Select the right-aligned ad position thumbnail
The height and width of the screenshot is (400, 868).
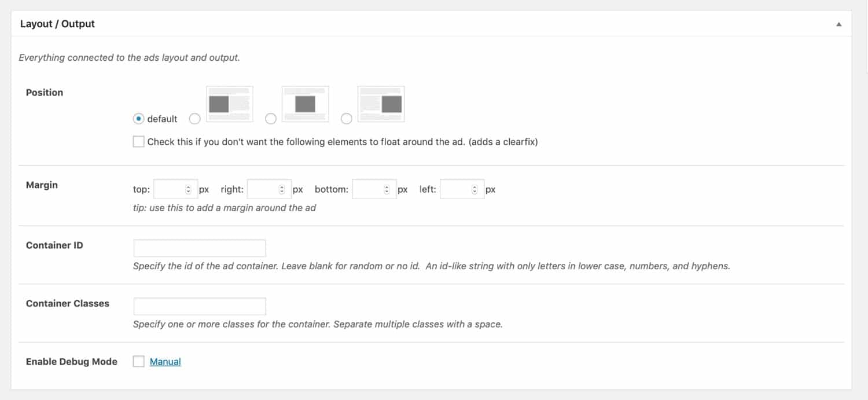click(x=381, y=104)
